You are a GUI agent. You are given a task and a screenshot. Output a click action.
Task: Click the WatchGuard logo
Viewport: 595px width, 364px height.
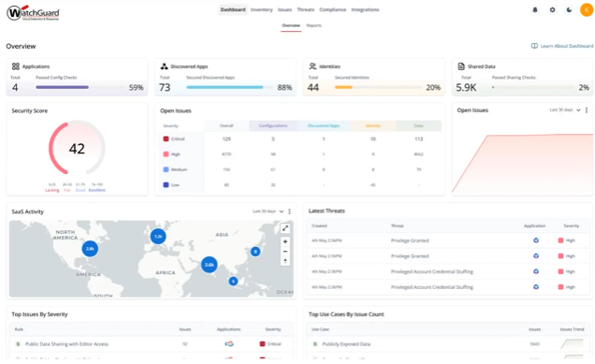[x=34, y=12]
